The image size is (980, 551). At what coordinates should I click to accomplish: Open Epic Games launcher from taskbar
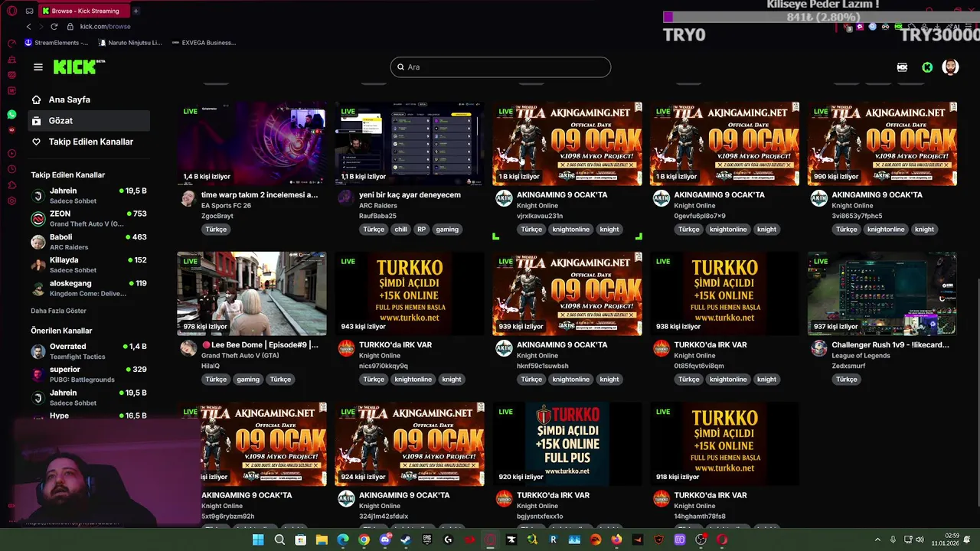pyautogui.click(x=427, y=540)
